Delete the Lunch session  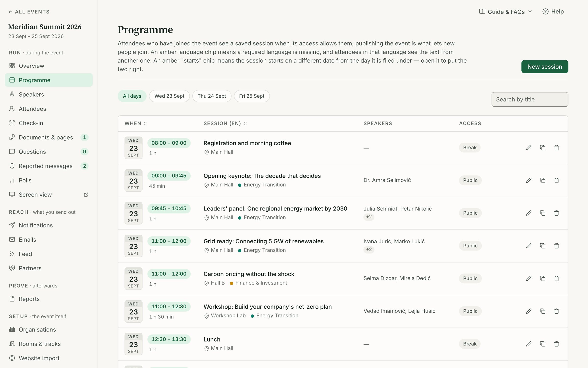[557, 344]
